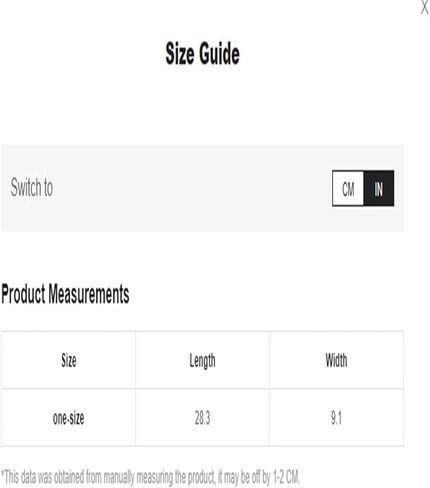Click the measurement disclaimer note
430x488 pixels.
point(151,477)
